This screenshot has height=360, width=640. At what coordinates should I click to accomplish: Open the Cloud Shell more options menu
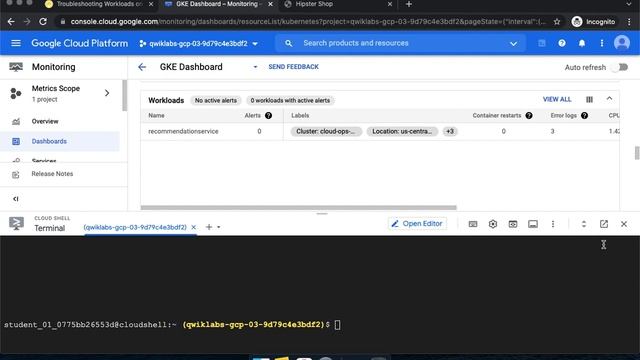pyautogui.click(x=553, y=224)
